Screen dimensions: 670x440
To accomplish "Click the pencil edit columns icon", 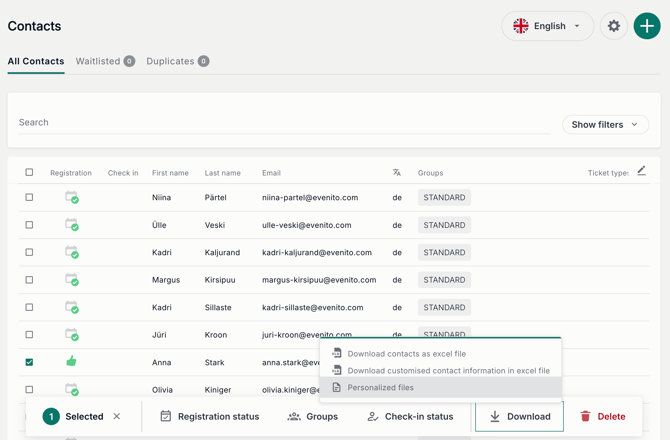I will (x=641, y=171).
